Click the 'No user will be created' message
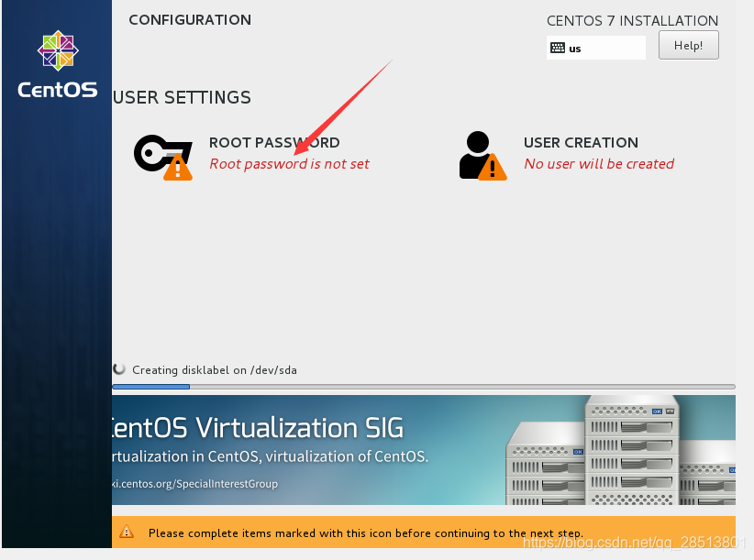This screenshot has height=560, width=754. (x=599, y=164)
